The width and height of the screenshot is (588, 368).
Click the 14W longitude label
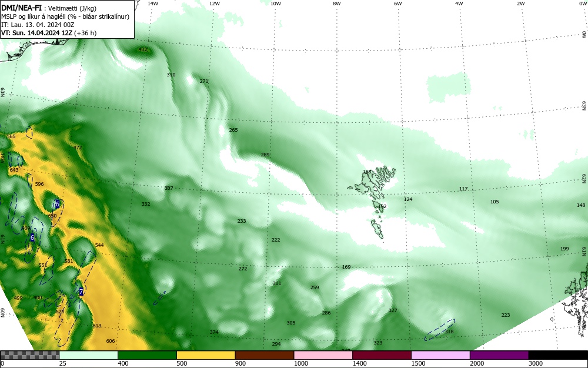pyautogui.click(x=152, y=4)
